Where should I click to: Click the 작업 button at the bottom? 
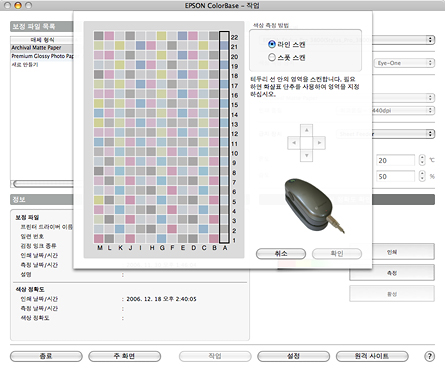(215, 356)
